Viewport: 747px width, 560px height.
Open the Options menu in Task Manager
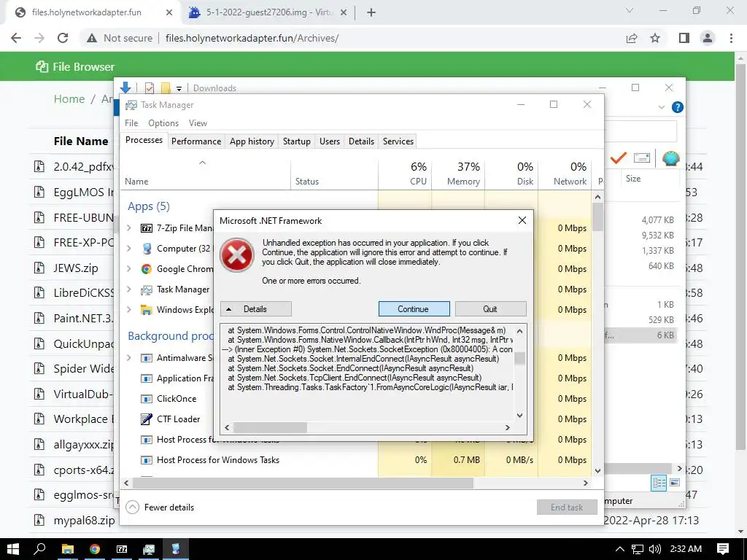pos(163,122)
